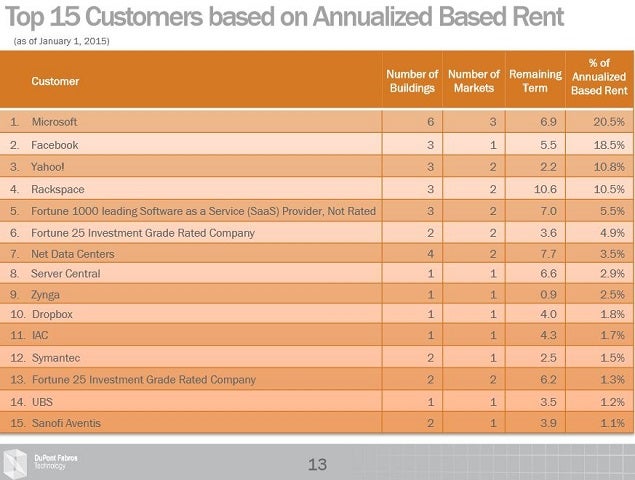Select the UBS customer name
Screen dimensions: 635x480
click(43, 402)
